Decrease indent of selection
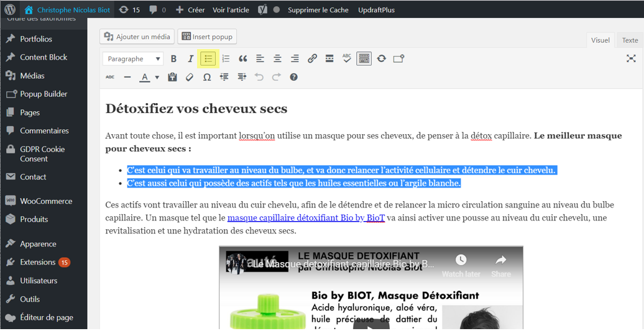Image resolution: width=644 pixels, height=331 pixels. click(x=224, y=77)
